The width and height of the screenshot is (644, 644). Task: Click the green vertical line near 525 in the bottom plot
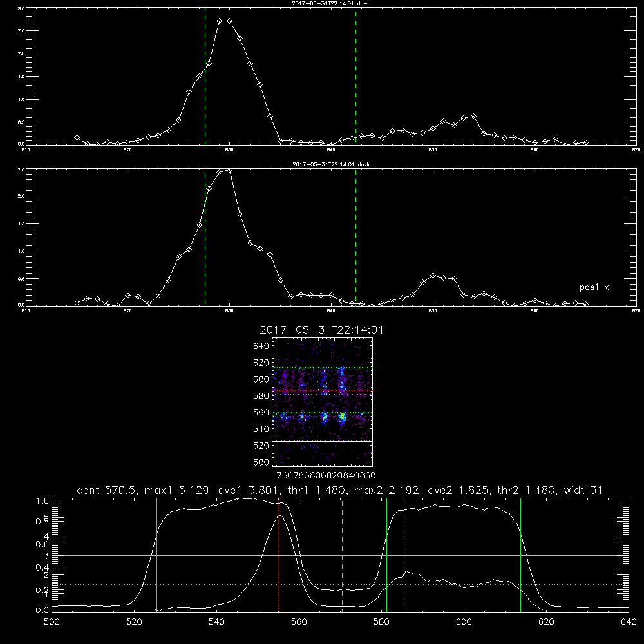(157, 555)
